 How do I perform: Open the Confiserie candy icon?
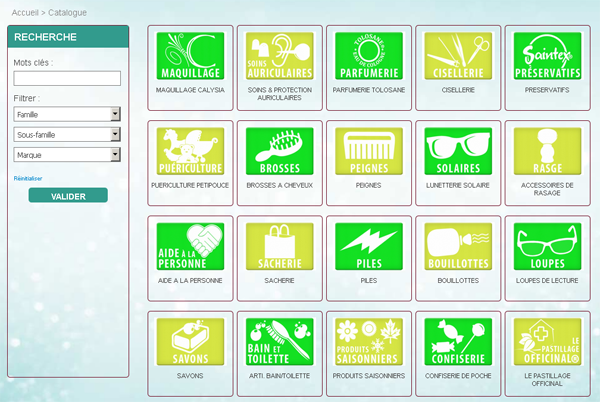(x=457, y=342)
